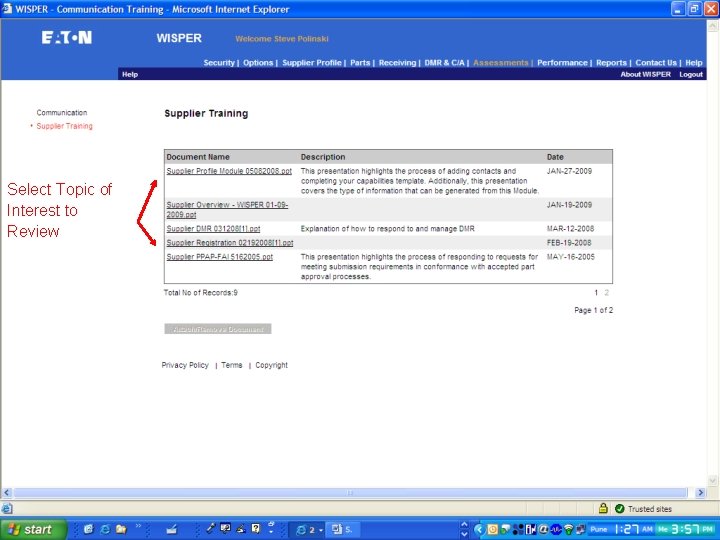Click the About WISPER link
Viewport: 720px width, 540px height.
[x=646, y=74]
